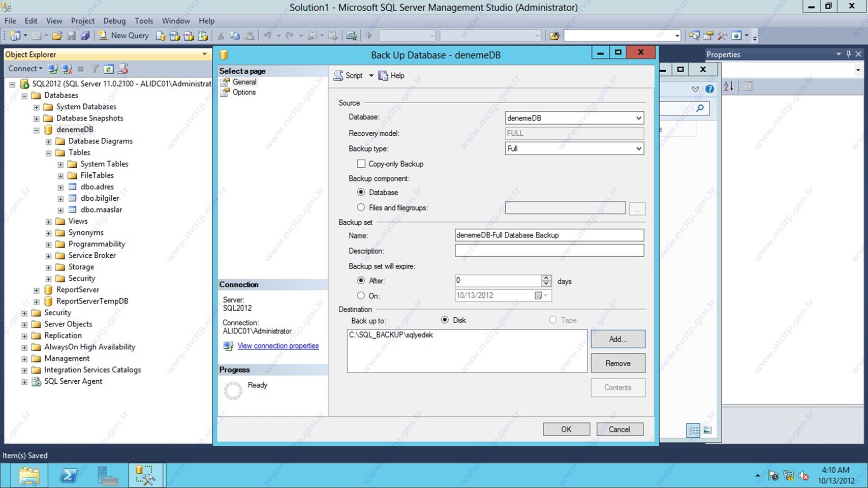Image resolution: width=868 pixels, height=488 pixels.
Task: Click the Find in Files toolbar icon
Action: coord(554,36)
